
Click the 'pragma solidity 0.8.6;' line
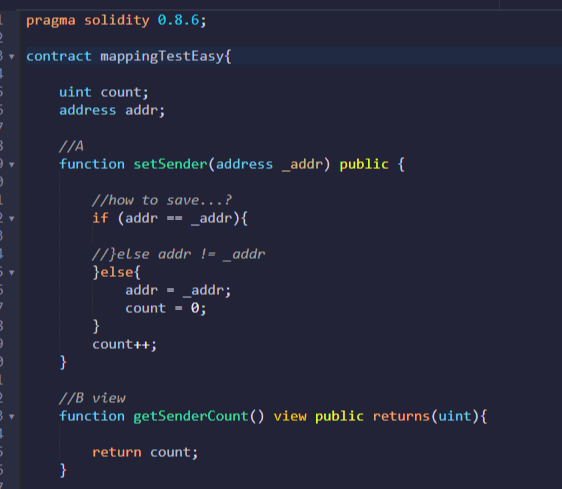116,20
